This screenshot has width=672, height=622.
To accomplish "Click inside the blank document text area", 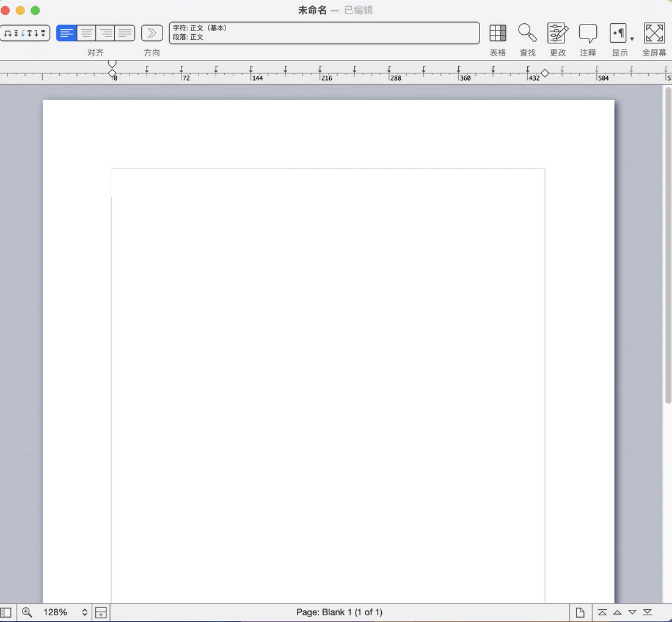I will [328, 386].
